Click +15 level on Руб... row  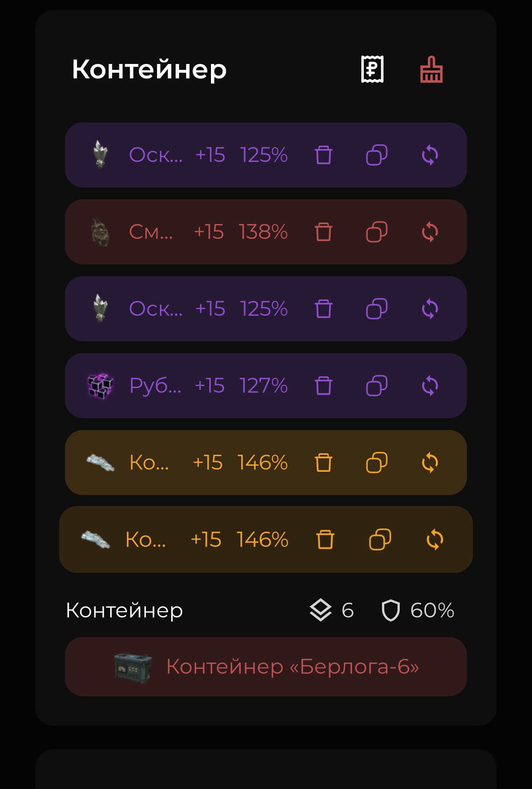tap(209, 386)
